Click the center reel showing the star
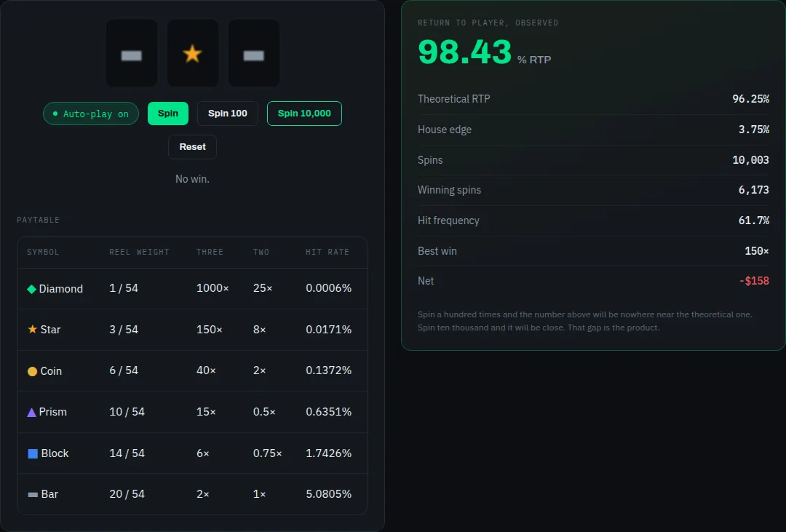786x532 pixels. [x=192, y=53]
